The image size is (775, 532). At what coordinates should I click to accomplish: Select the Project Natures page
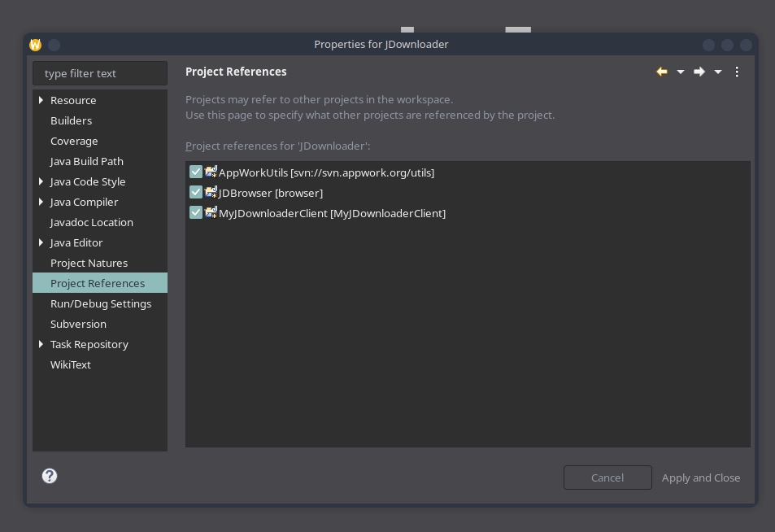point(89,263)
